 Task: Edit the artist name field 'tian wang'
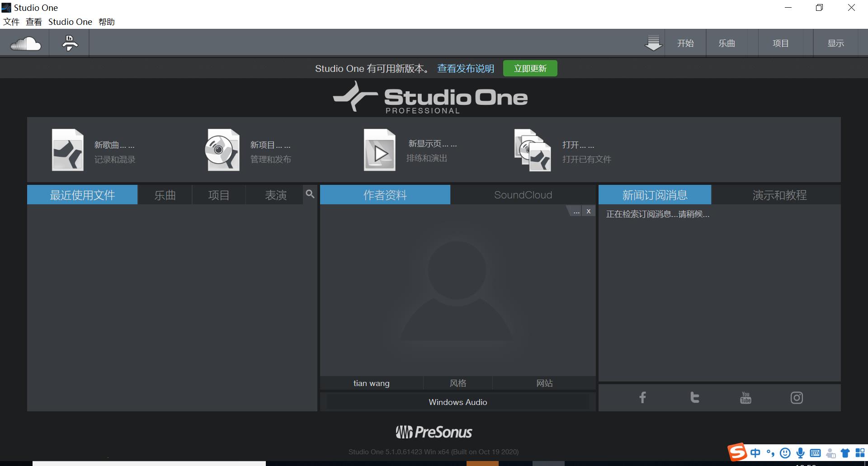tap(372, 383)
